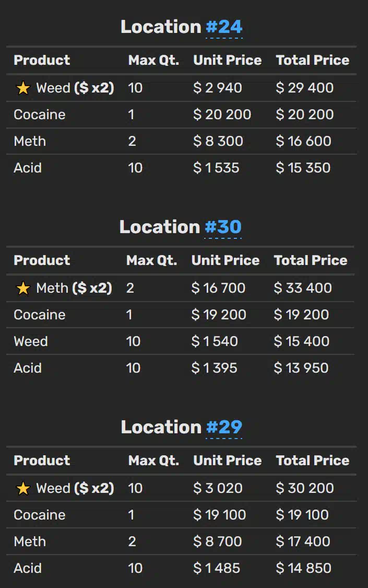
Task: Select the Cocaine row in Location #24
Action: point(182,115)
